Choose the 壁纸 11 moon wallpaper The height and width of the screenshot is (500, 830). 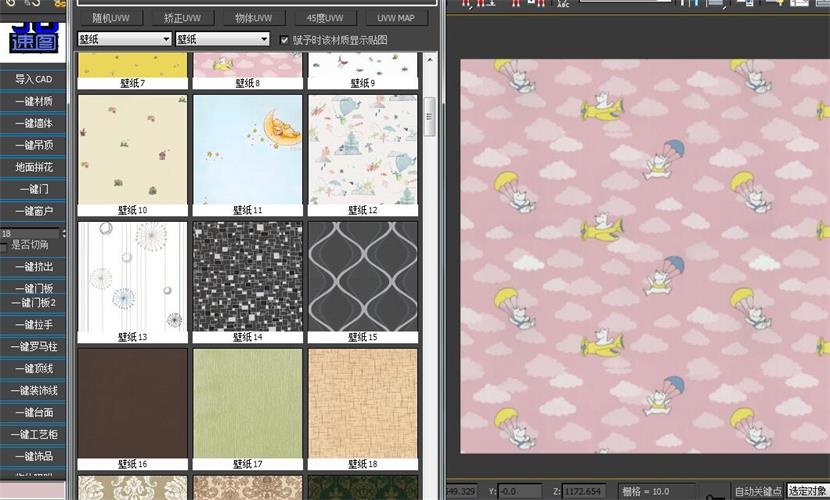(248, 150)
